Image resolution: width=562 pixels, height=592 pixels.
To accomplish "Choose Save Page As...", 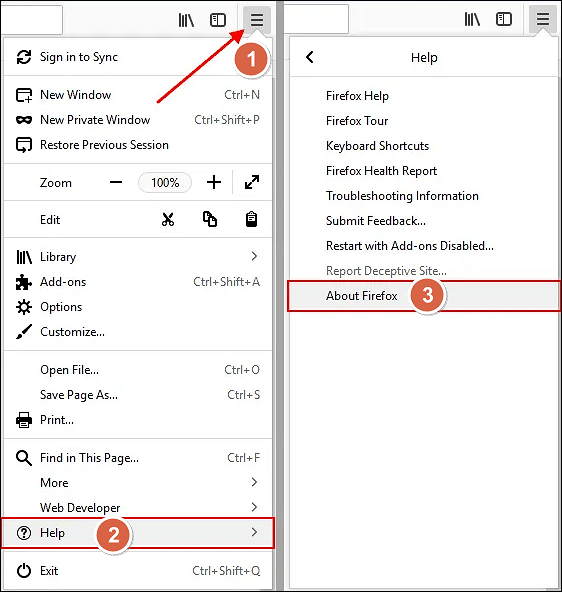I will [138, 395].
